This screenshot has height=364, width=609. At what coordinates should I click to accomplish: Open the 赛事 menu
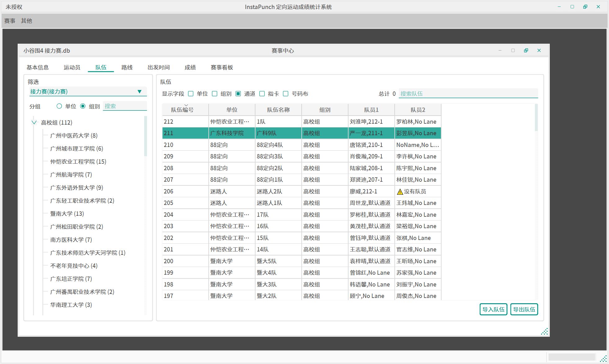click(x=10, y=21)
